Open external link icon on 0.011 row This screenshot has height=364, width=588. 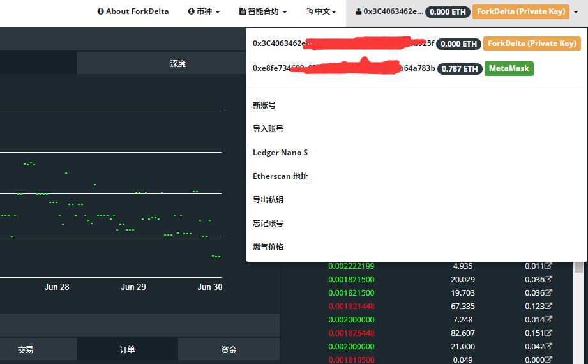coord(548,266)
